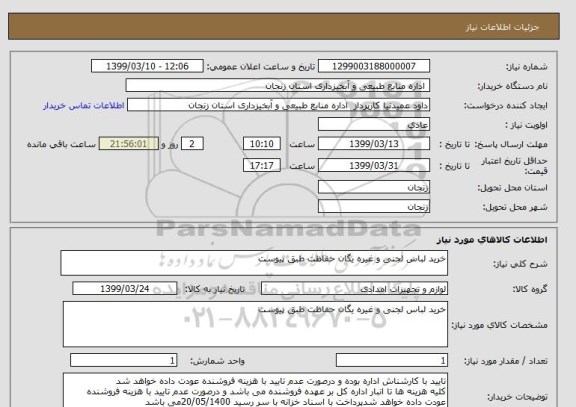
Task: Click the تاریخ نیاز به کالا field 1399/03/24
Action: coord(125,288)
